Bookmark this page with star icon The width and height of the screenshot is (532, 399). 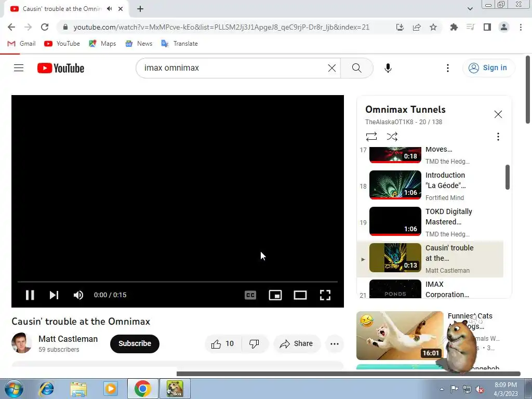(x=433, y=27)
